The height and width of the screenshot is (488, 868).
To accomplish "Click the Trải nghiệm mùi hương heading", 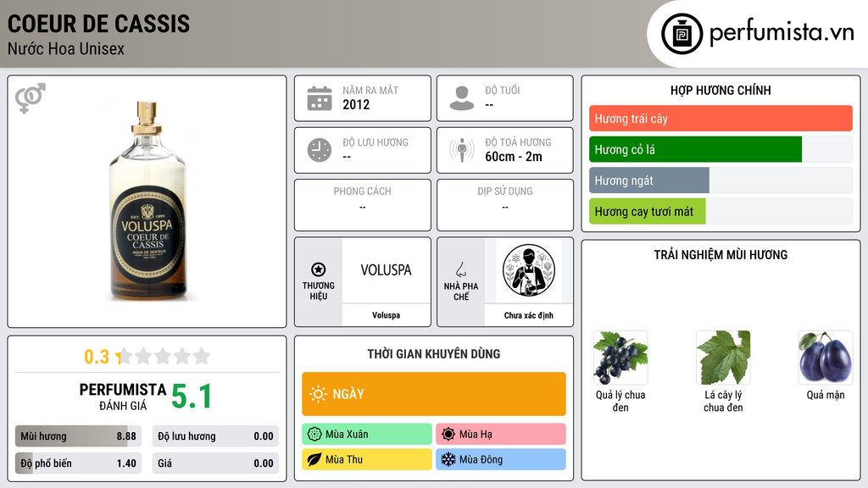I will pyautogui.click(x=721, y=255).
